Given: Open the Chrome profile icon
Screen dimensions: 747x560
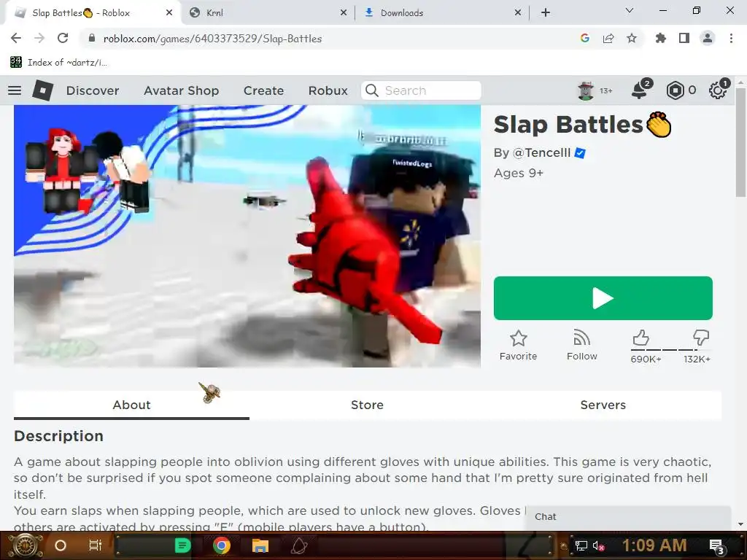Looking at the screenshot, I should (708, 38).
